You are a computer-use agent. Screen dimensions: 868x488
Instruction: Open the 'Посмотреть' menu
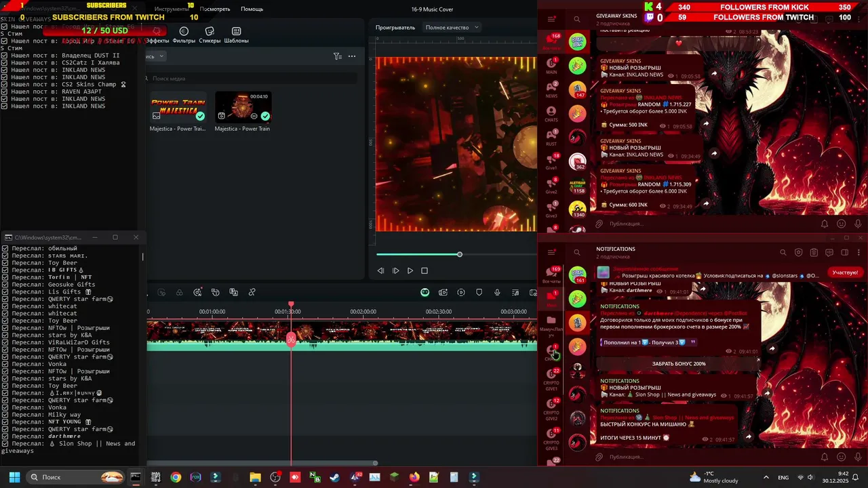pyautogui.click(x=215, y=9)
